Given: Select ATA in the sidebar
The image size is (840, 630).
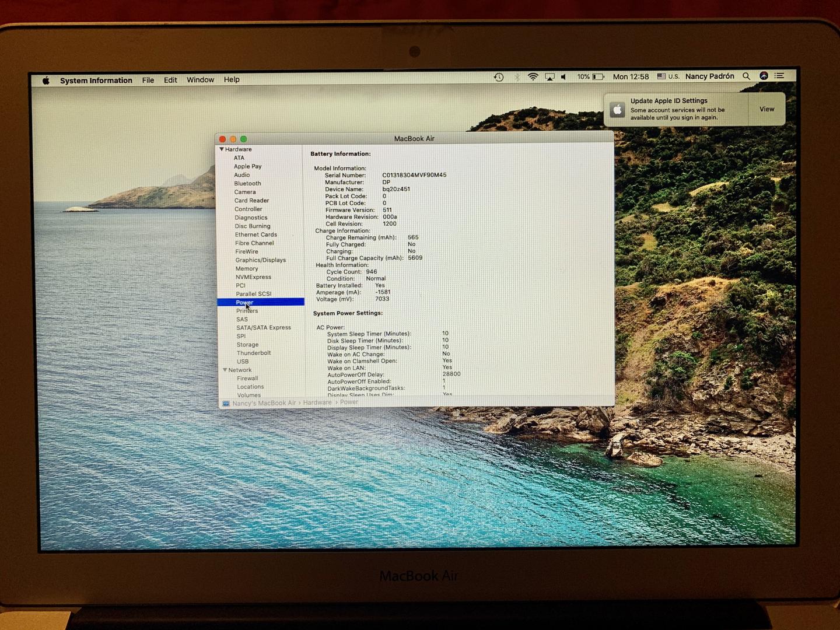Looking at the screenshot, I should pos(239,157).
